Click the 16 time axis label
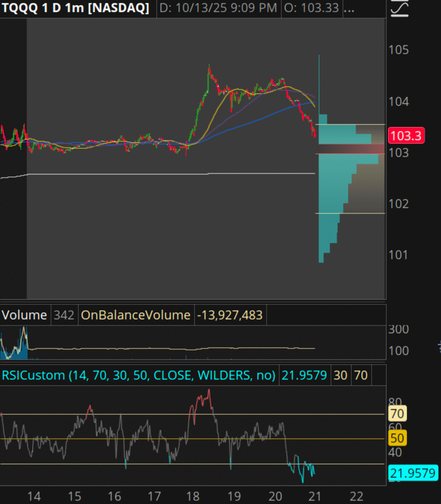Image resolution: width=441 pixels, height=504 pixels. (114, 496)
